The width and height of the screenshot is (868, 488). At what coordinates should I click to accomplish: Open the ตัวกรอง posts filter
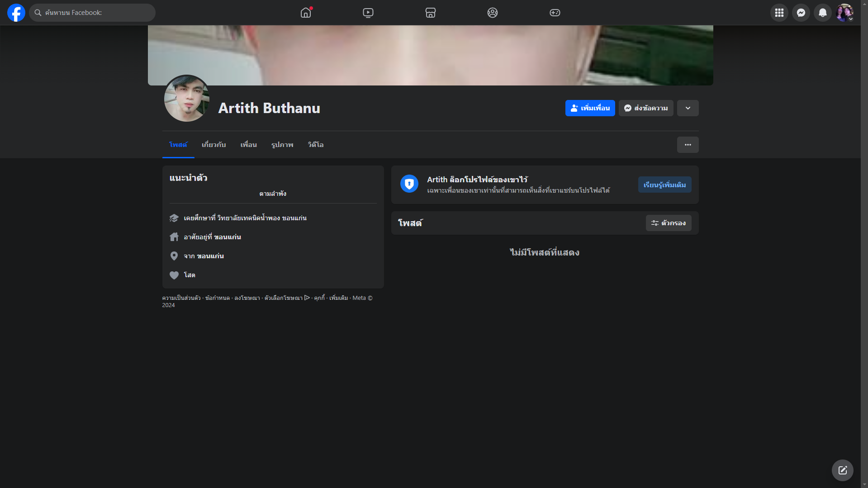pyautogui.click(x=668, y=223)
